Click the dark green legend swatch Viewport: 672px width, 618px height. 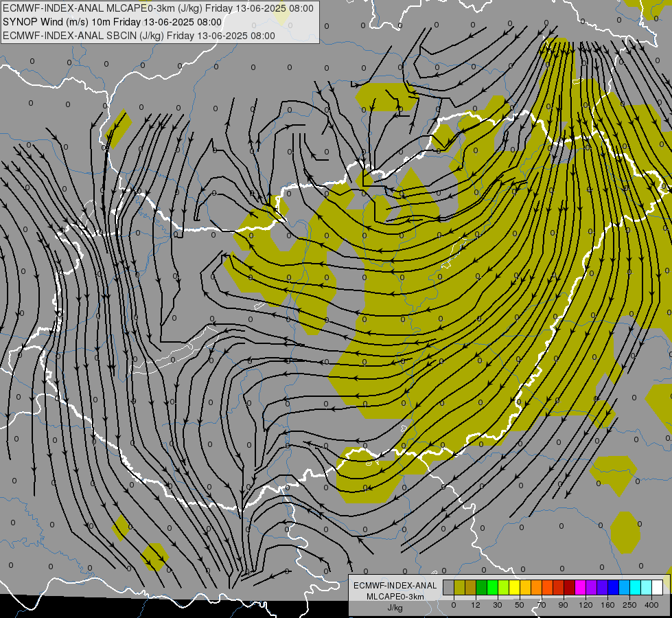tap(482, 587)
